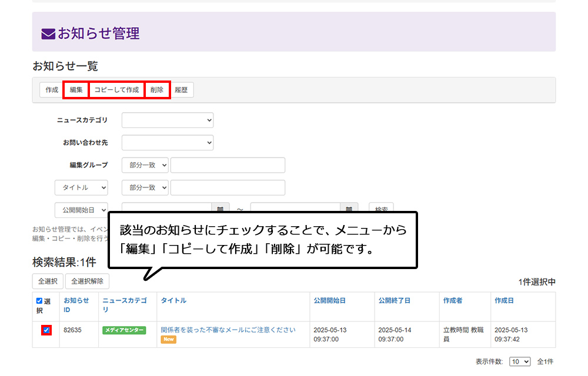Change the 表示件数 page size dropdown
The image size is (588, 376).
(520, 362)
